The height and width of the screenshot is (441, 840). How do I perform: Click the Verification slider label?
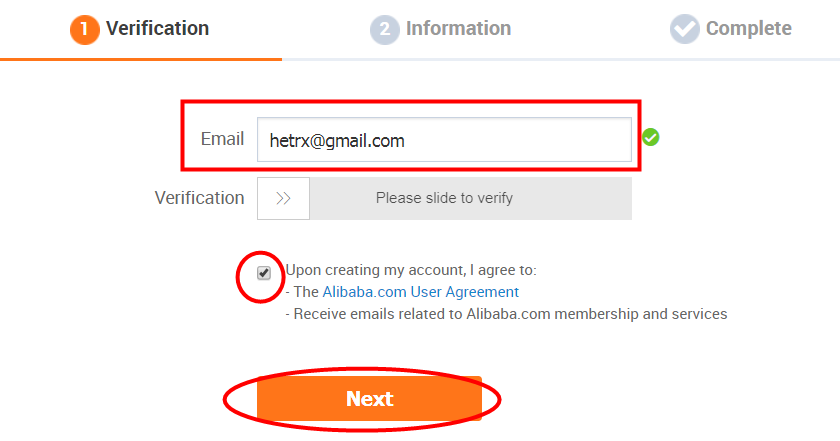tap(199, 198)
